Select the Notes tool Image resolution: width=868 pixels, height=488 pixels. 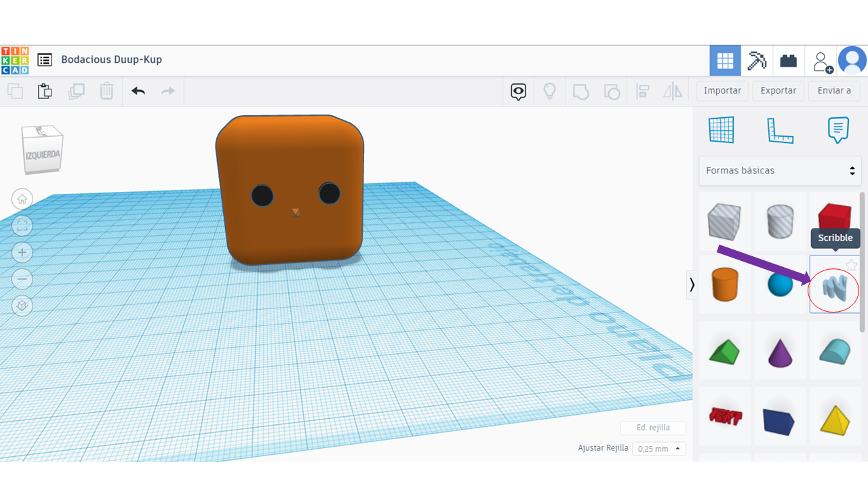click(x=838, y=130)
